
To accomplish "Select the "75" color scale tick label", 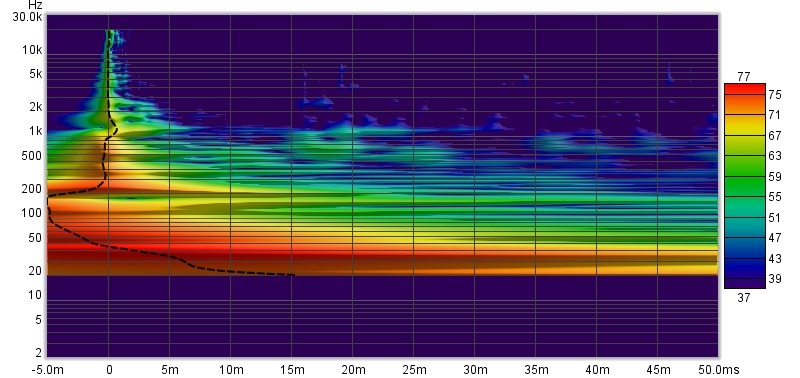I will (x=776, y=95).
